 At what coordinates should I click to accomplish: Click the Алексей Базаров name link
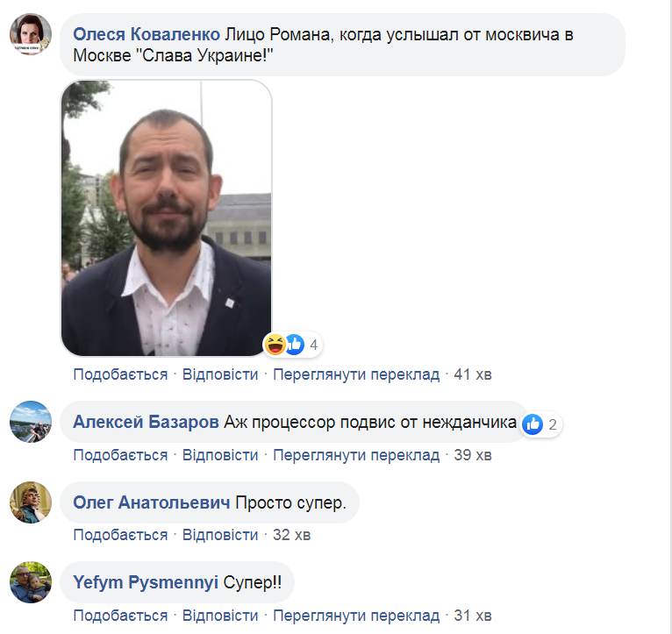146,422
